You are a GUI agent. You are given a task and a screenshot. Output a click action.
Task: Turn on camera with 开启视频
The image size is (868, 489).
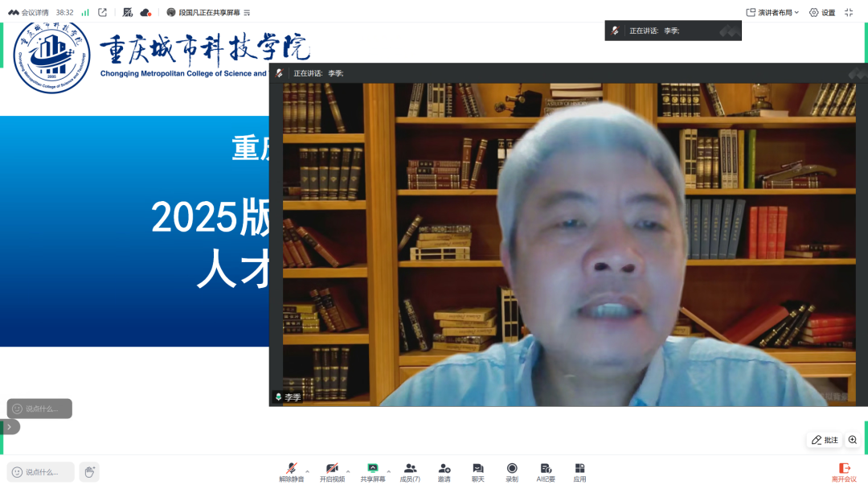pyautogui.click(x=332, y=471)
